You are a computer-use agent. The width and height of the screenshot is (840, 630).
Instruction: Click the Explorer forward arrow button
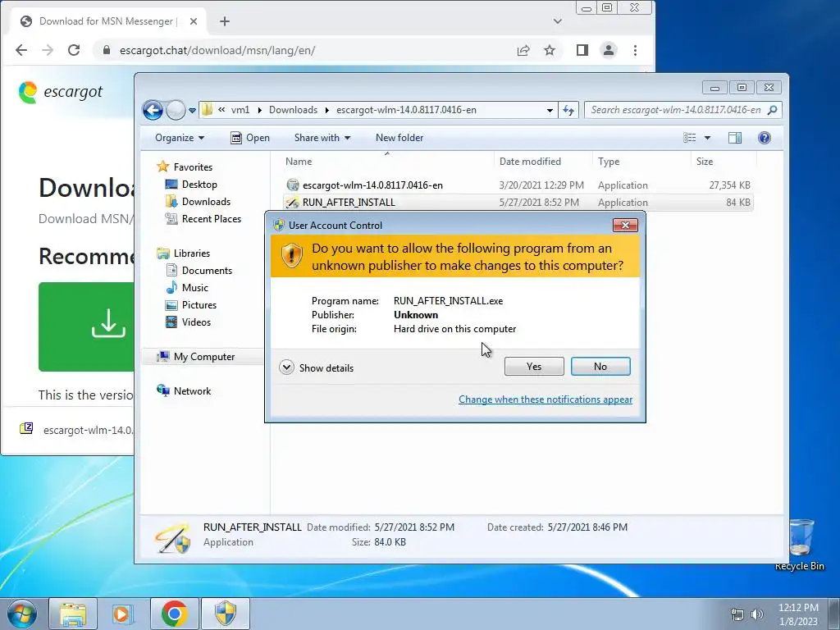coord(176,111)
